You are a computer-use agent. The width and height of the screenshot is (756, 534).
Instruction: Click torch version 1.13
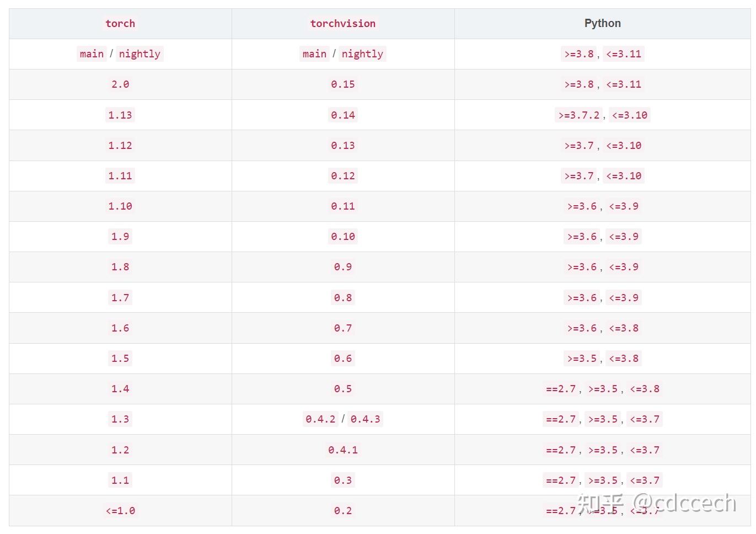[120, 115]
